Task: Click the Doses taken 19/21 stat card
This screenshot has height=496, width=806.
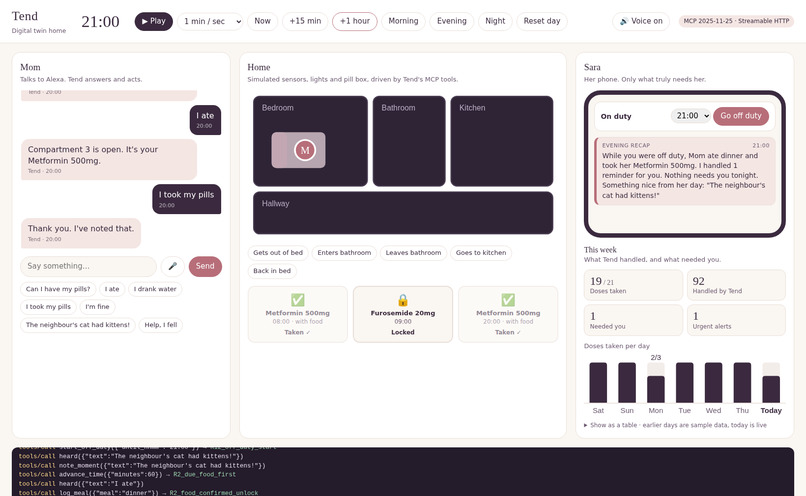Action: coord(633,285)
